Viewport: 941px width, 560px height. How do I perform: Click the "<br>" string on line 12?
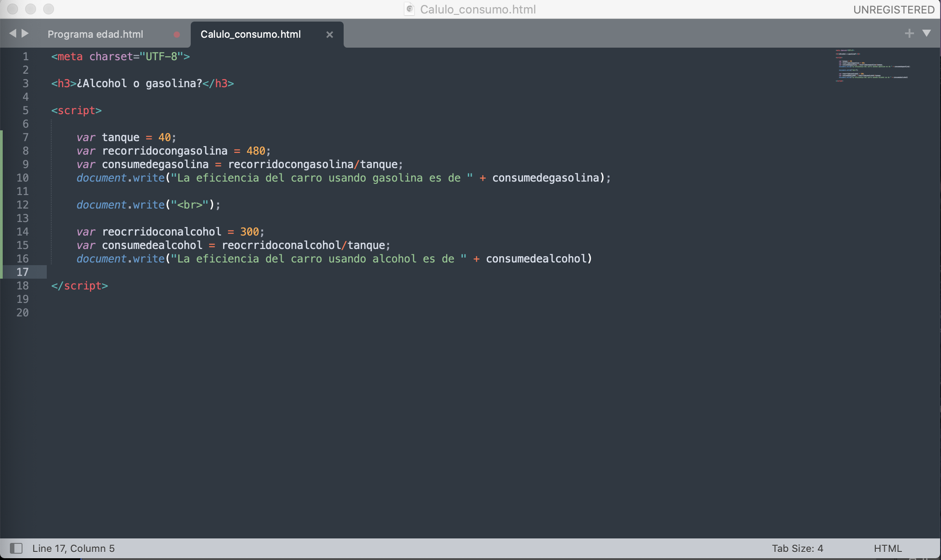tap(189, 205)
